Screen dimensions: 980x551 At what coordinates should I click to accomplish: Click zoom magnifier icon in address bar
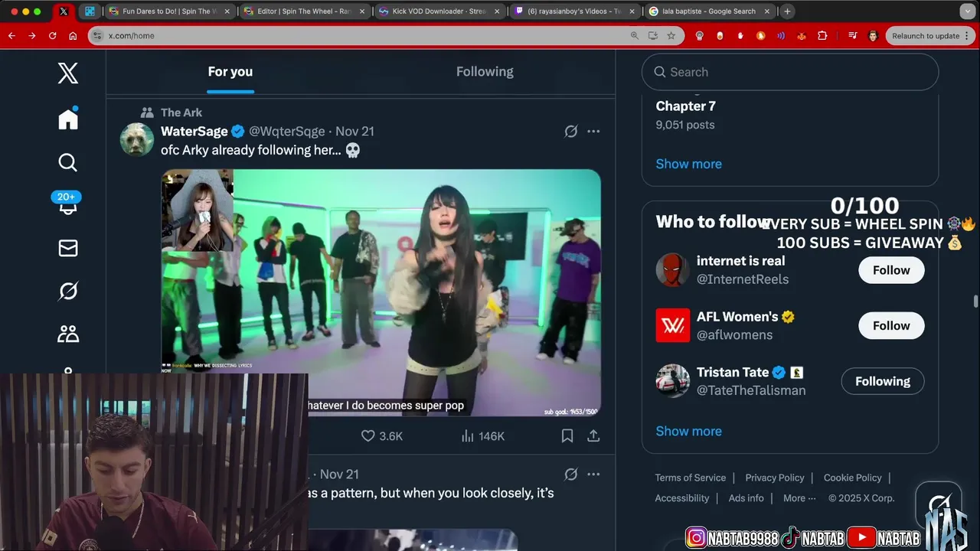[635, 36]
